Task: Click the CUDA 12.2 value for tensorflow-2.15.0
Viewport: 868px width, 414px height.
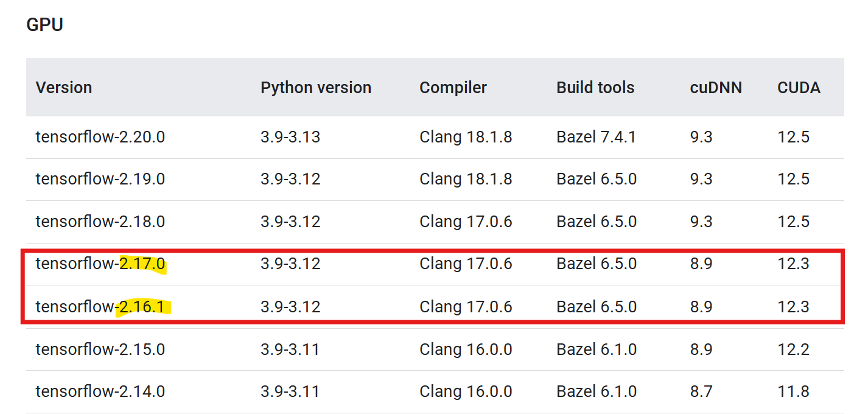Action: click(x=793, y=349)
